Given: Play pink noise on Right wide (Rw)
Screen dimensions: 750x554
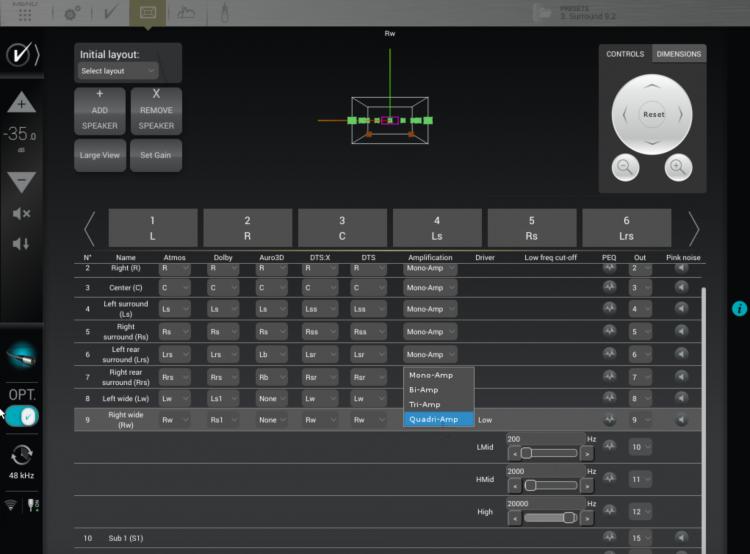Looking at the screenshot, I should pos(681,420).
